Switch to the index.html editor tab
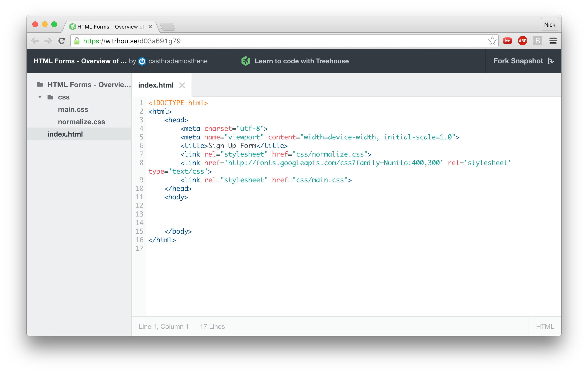588x374 pixels. [156, 85]
